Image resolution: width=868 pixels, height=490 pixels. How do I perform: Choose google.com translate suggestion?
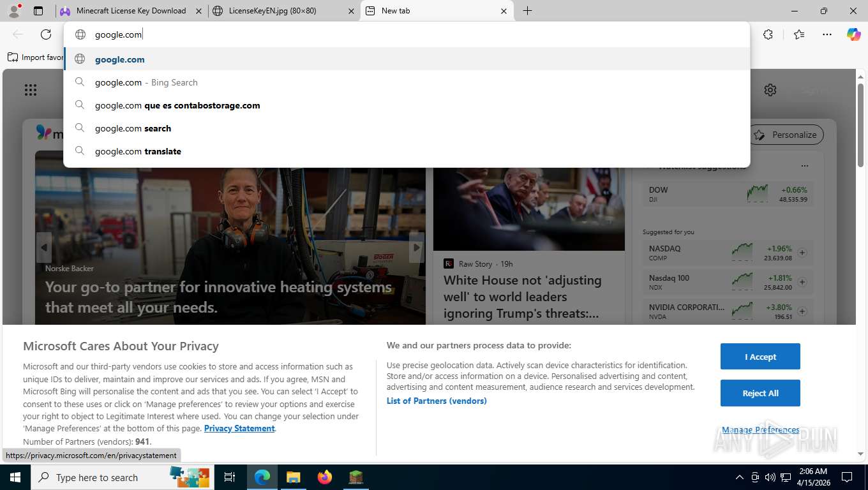pos(407,151)
